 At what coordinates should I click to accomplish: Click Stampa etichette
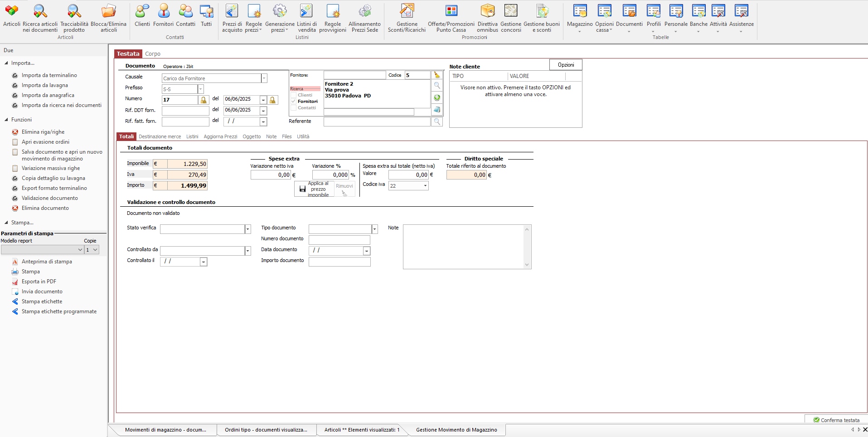tap(42, 301)
